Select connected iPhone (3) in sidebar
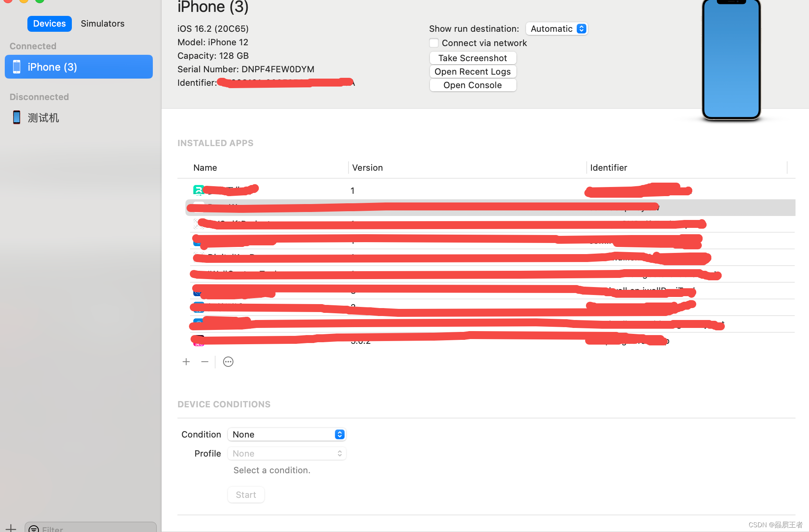Viewport: 809px width, 532px height. pos(79,67)
